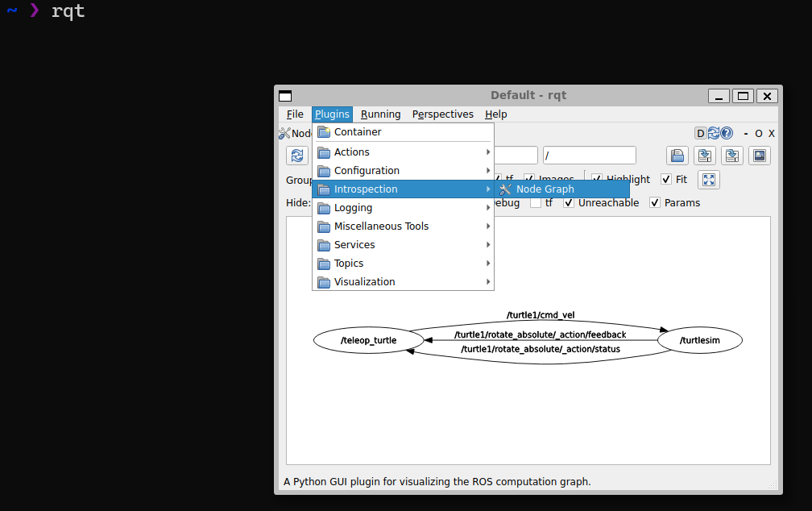Expand the Configuration submenu
The width and height of the screenshot is (812, 511).
pyautogui.click(x=403, y=171)
